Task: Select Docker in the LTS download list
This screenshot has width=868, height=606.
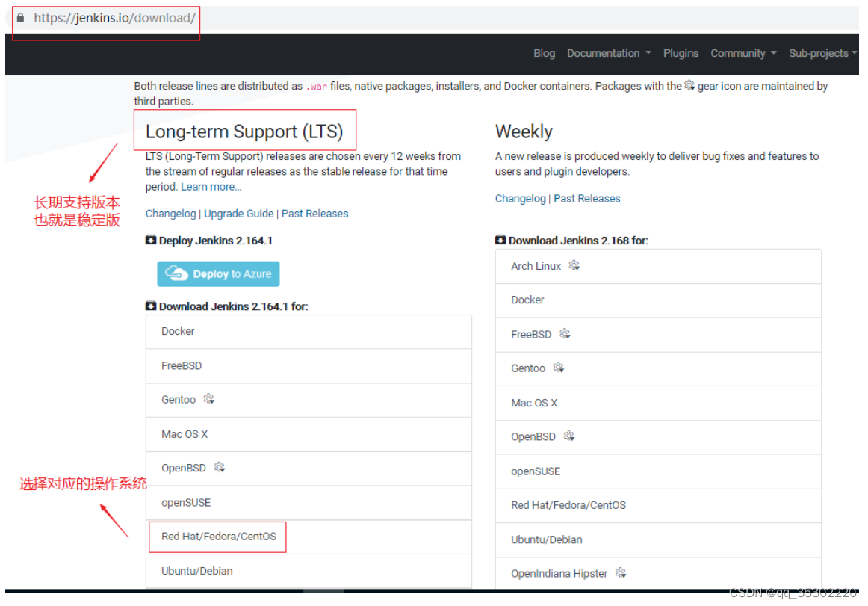Action: pyautogui.click(x=309, y=331)
